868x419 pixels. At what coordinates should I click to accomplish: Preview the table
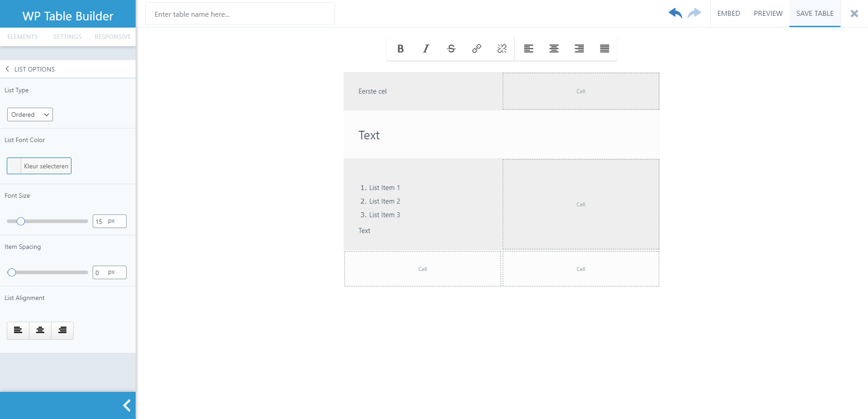coord(768,14)
